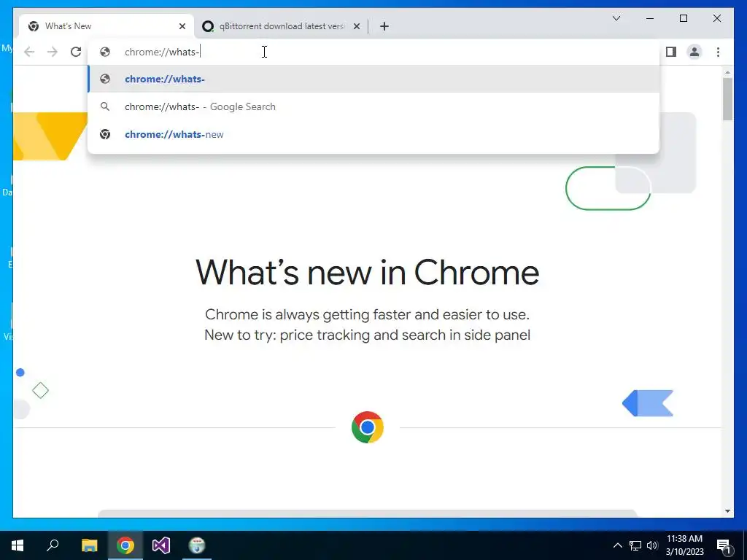Click the network tray icon
The height and width of the screenshot is (560, 747).
click(635, 545)
